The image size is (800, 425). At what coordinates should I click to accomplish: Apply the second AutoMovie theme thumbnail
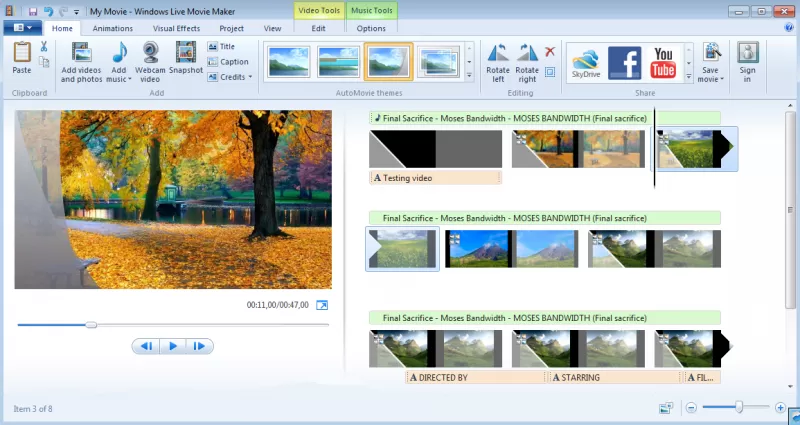coord(338,62)
